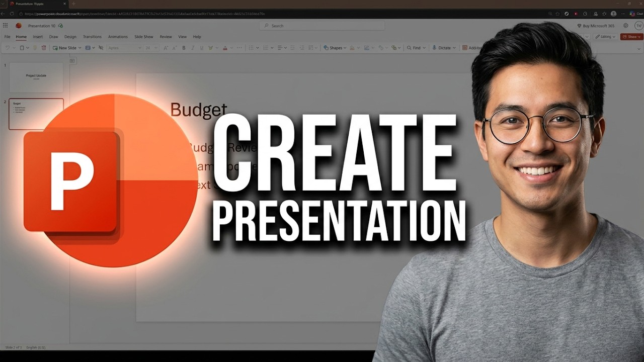Click the Hide Slide icon
644x362 pixels.
pyautogui.click(x=101, y=48)
